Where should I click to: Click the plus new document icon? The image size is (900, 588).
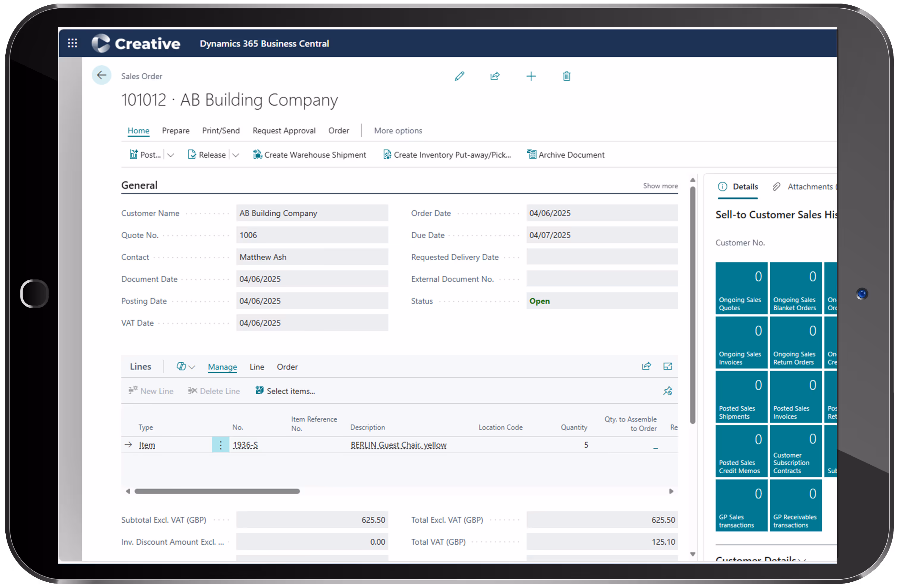[531, 76]
